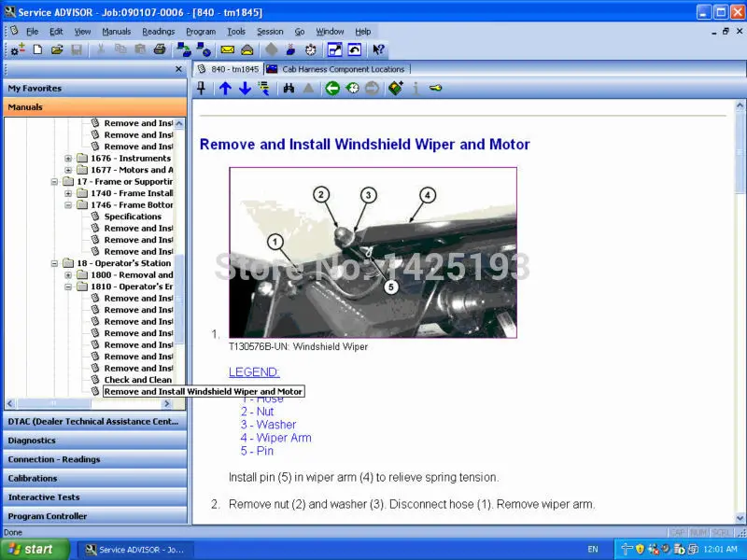Open the Program menu
Viewport: 747px width, 560px height.
[201, 32]
